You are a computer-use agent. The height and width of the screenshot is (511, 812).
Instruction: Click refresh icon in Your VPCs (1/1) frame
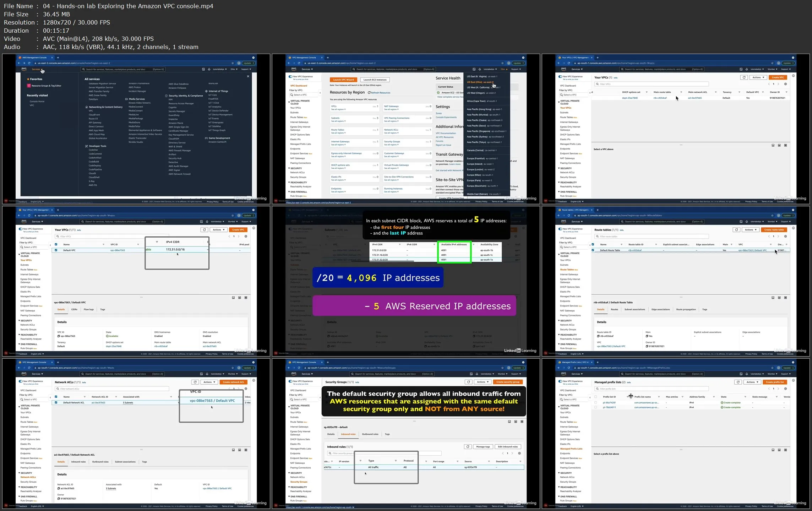(205, 230)
